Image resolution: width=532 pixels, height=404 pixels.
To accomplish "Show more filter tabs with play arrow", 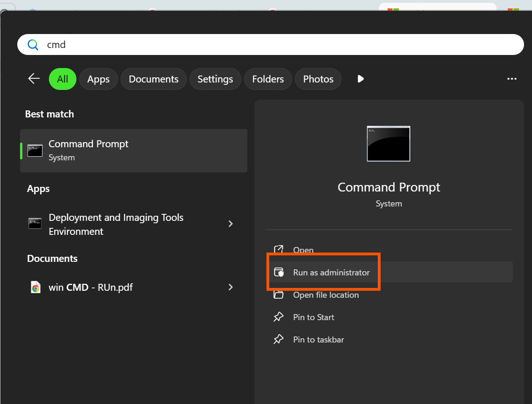I will tap(360, 79).
